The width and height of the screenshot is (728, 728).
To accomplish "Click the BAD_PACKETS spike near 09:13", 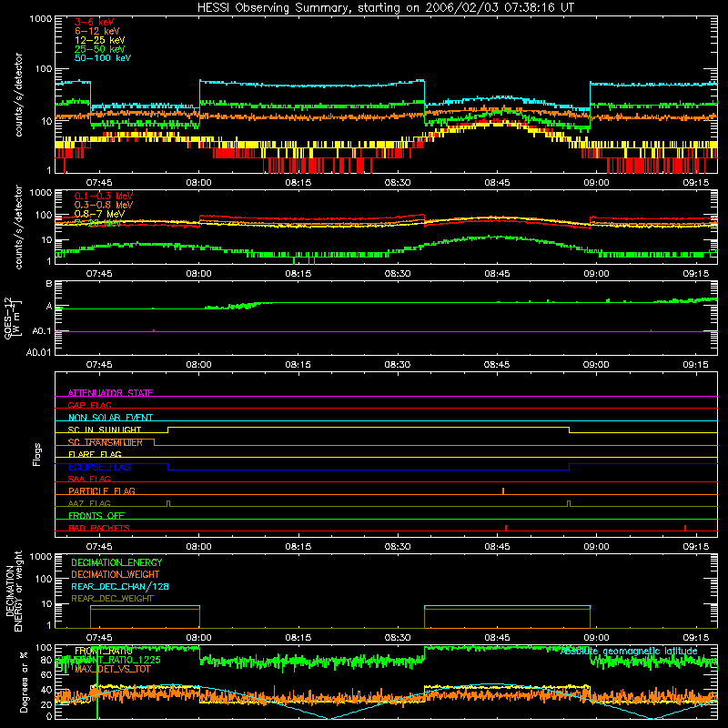I will (685, 528).
